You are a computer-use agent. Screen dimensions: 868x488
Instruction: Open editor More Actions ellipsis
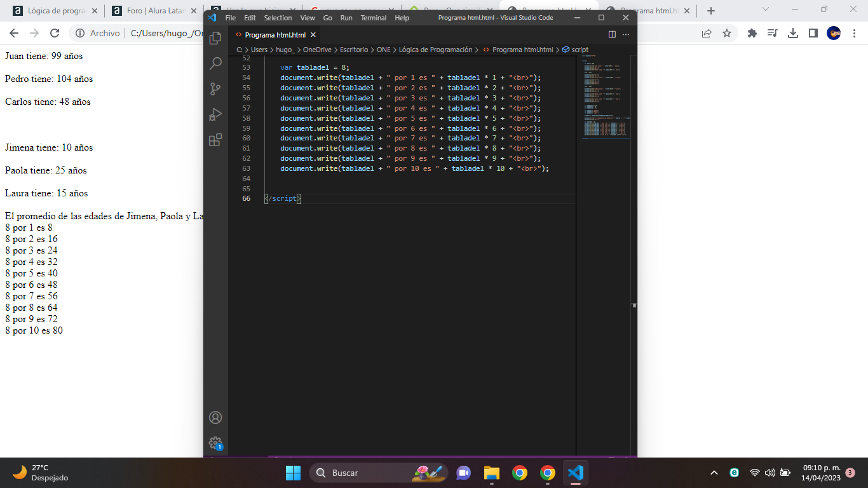[x=626, y=34]
